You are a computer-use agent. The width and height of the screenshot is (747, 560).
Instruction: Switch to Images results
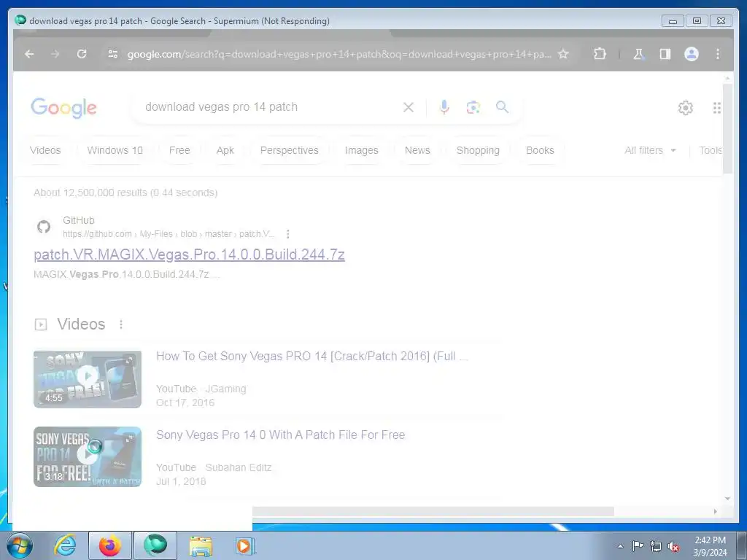pyautogui.click(x=362, y=150)
